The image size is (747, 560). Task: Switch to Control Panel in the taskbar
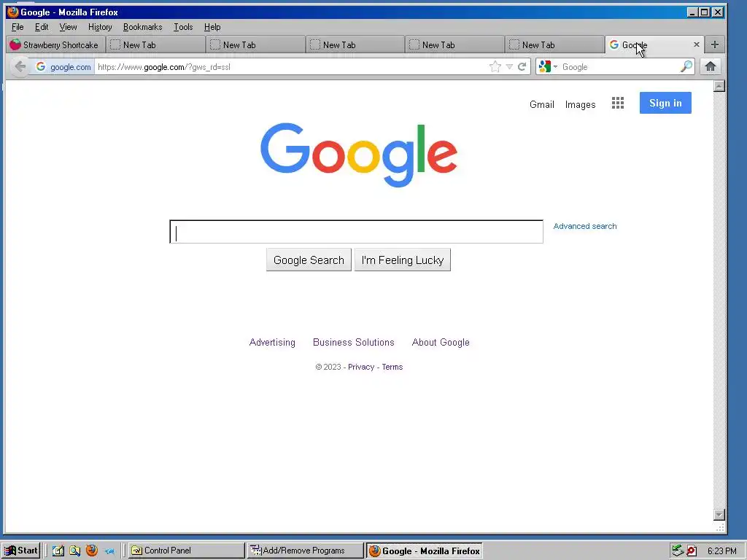tap(186, 551)
